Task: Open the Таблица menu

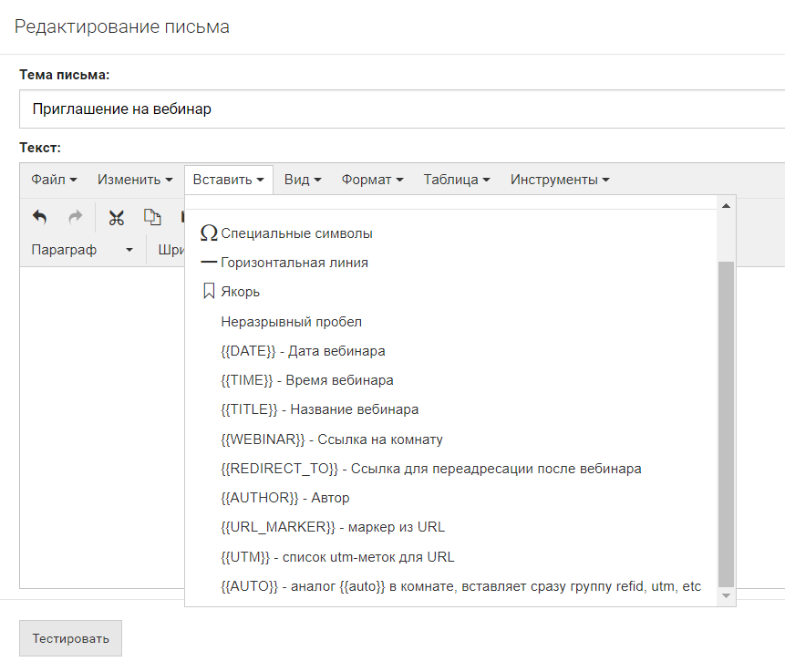Action: pos(456,180)
